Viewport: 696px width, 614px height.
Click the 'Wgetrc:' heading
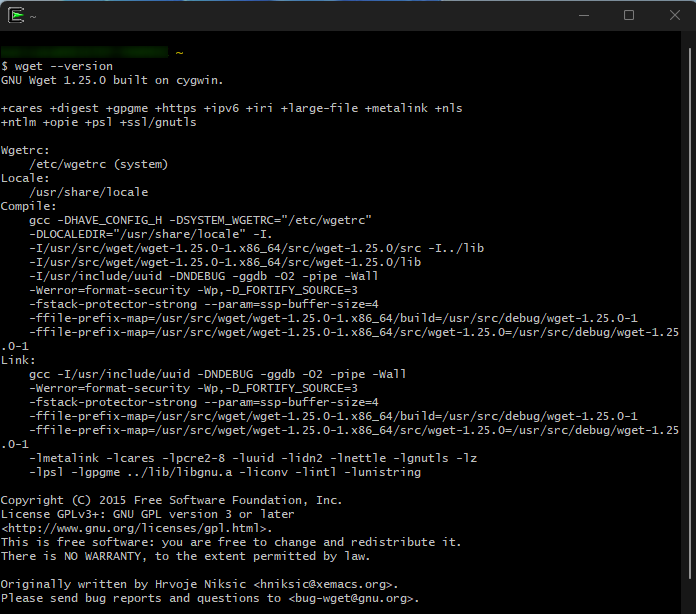tap(25, 150)
